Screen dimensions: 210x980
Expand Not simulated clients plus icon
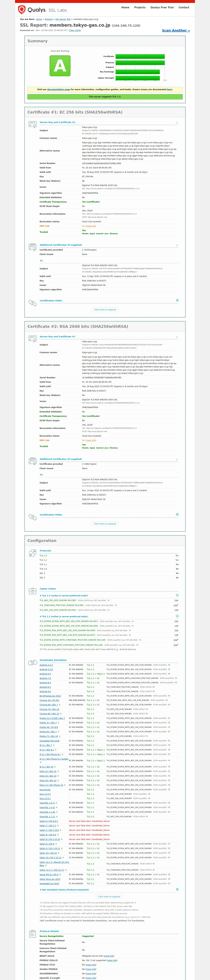pos(177,890)
